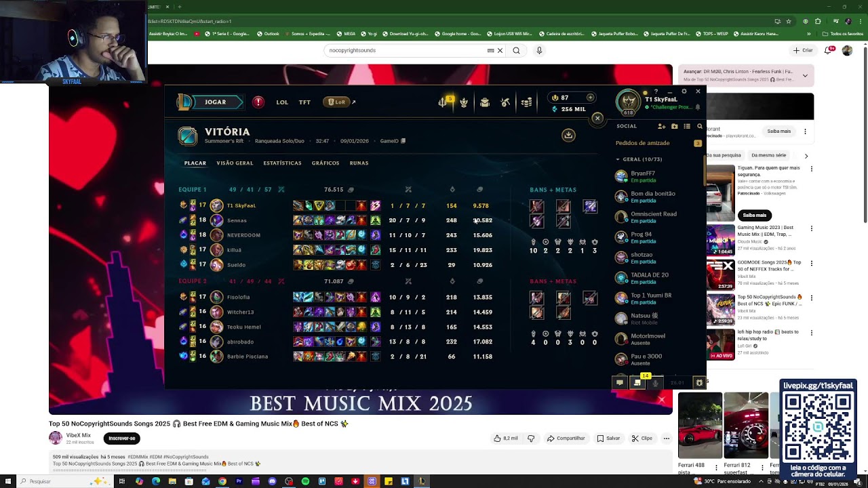Open the on-screen keyboard icon in YouTube search

coord(490,50)
